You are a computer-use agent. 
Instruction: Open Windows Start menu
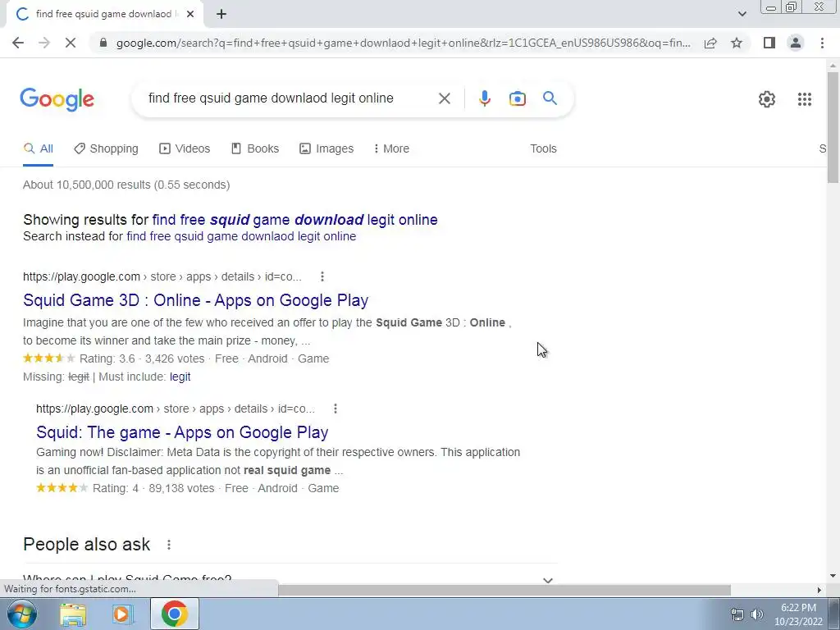click(x=22, y=614)
